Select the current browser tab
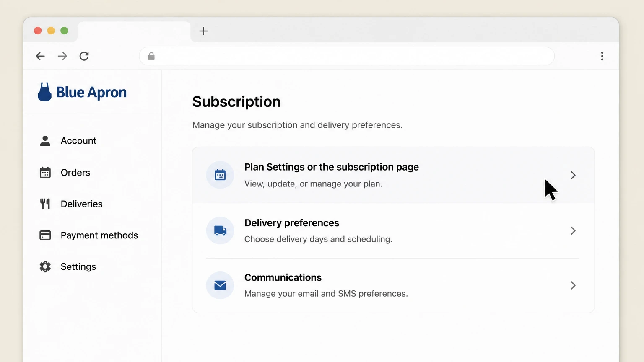 [134, 32]
